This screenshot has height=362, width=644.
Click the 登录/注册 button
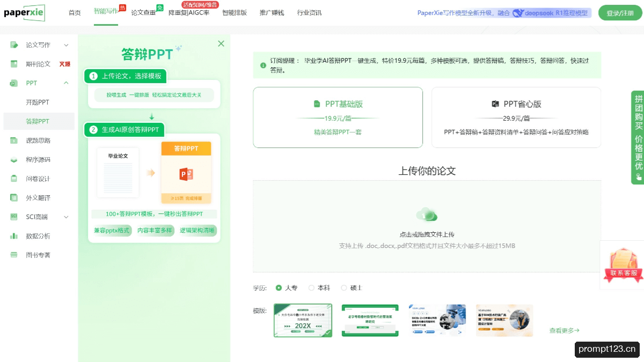point(620,13)
